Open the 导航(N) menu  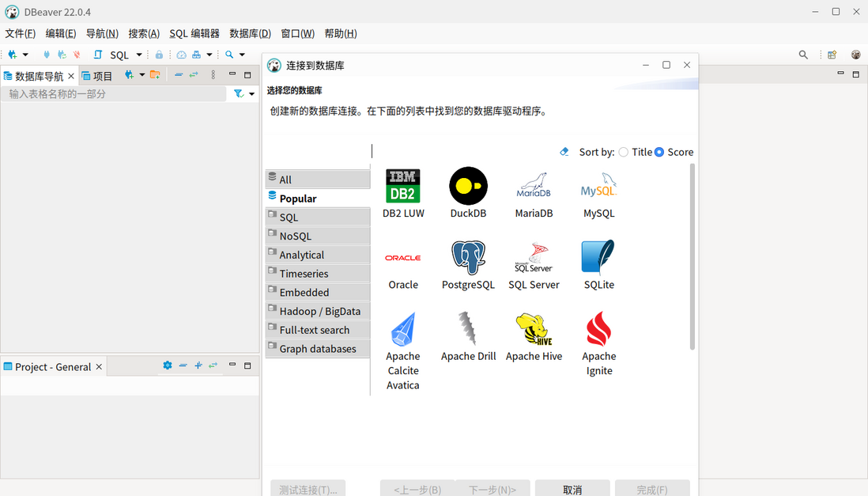[103, 34]
